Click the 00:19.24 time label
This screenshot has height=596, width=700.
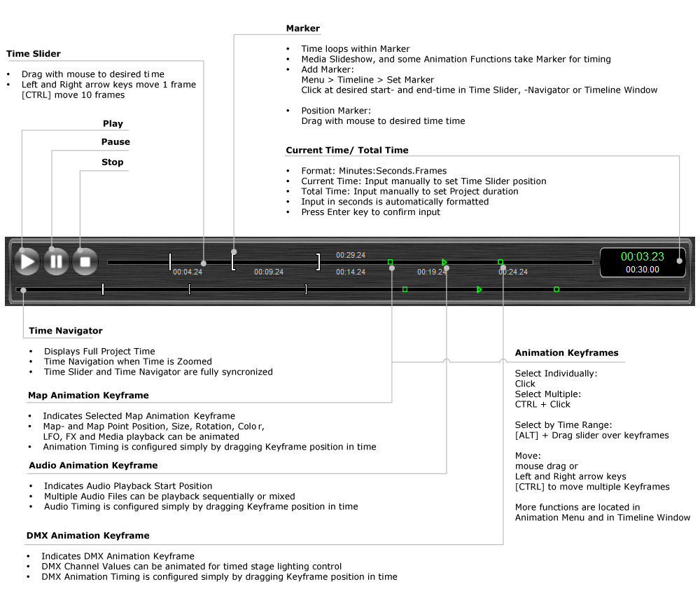(x=432, y=272)
